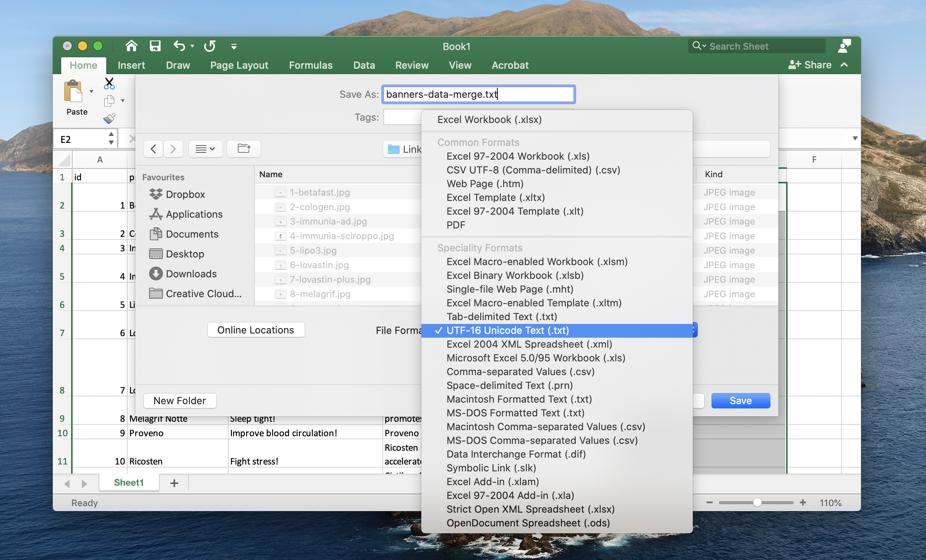Open the Paste options dropdown arrow
Image resolution: width=926 pixels, height=560 pixels.
(91, 92)
